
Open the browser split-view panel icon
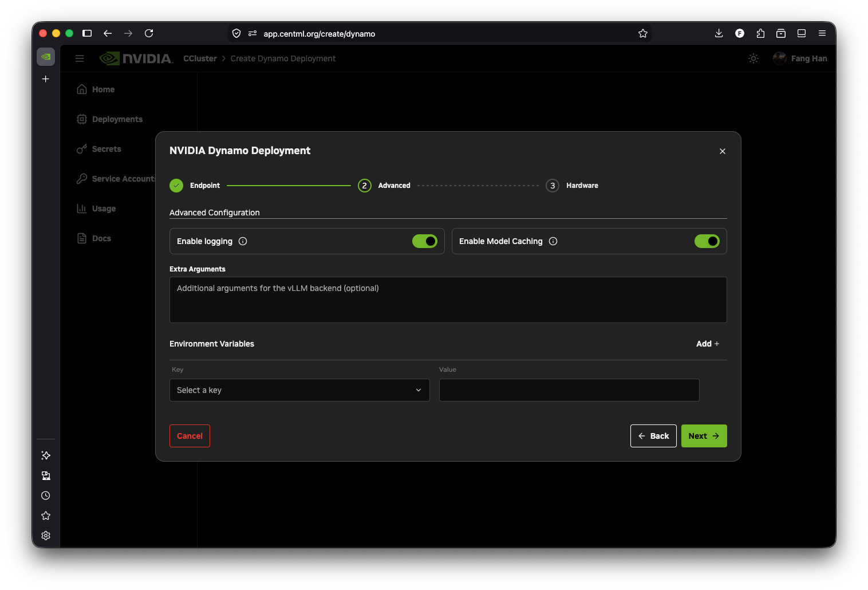pos(802,33)
